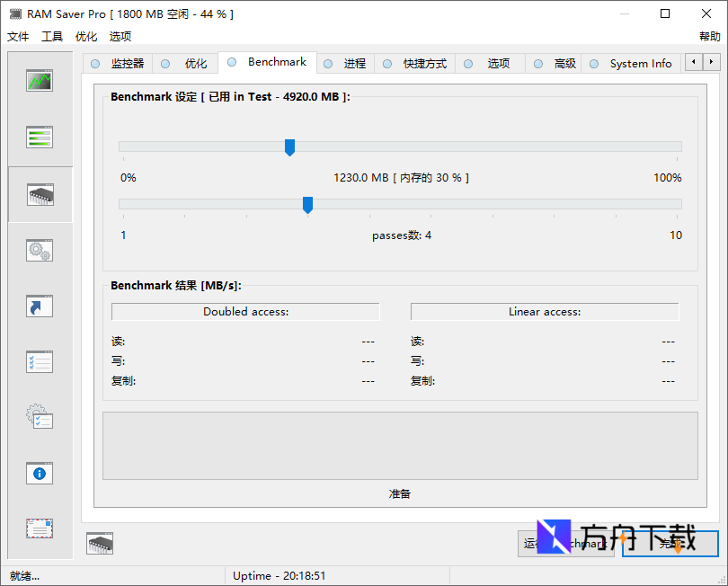
Task: Open processes view via gears sidebar icon
Action: pyautogui.click(x=39, y=250)
